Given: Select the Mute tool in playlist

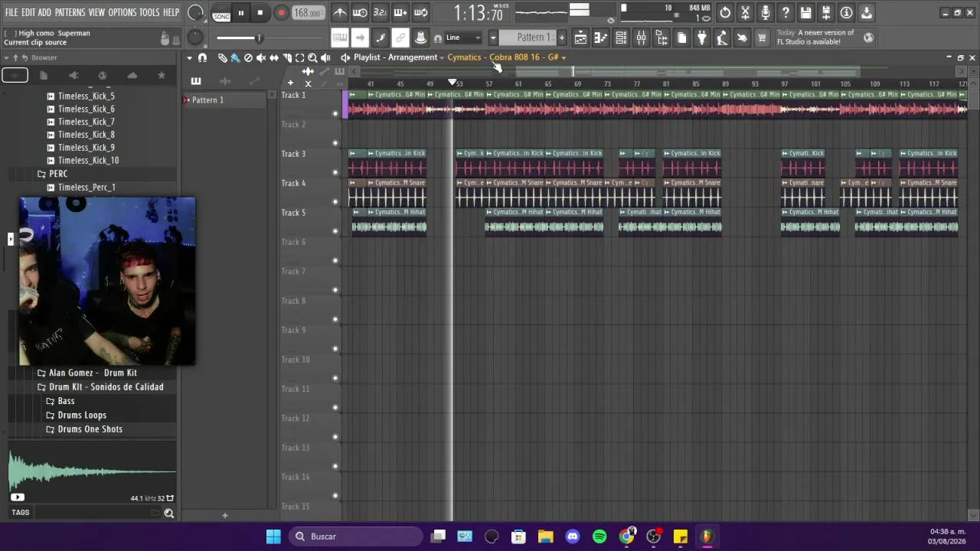Looking at the screenshot, I should pos(261,57).
